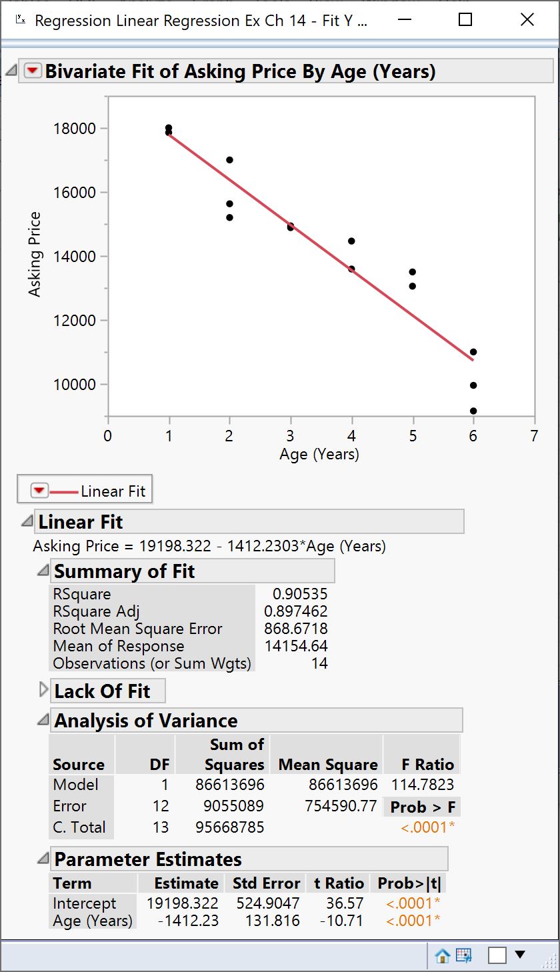Click the F Ratio value 114.7823
Screen dimensions: 560x972
[x=423, y=785]
